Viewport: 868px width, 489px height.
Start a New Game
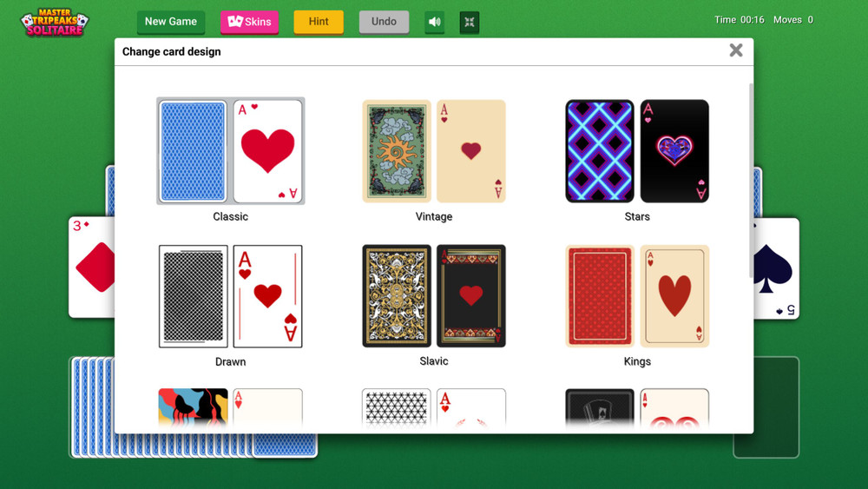170,23
